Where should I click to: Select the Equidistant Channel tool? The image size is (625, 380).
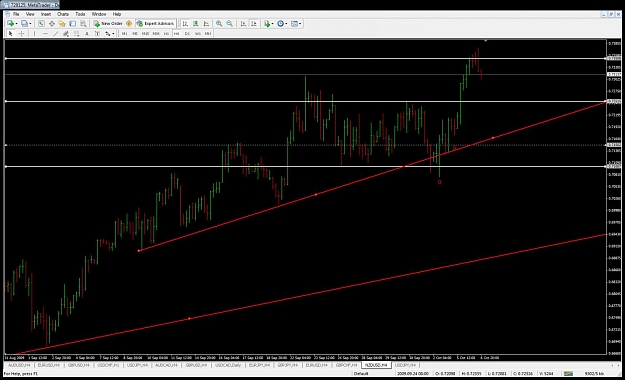[66, 33]
